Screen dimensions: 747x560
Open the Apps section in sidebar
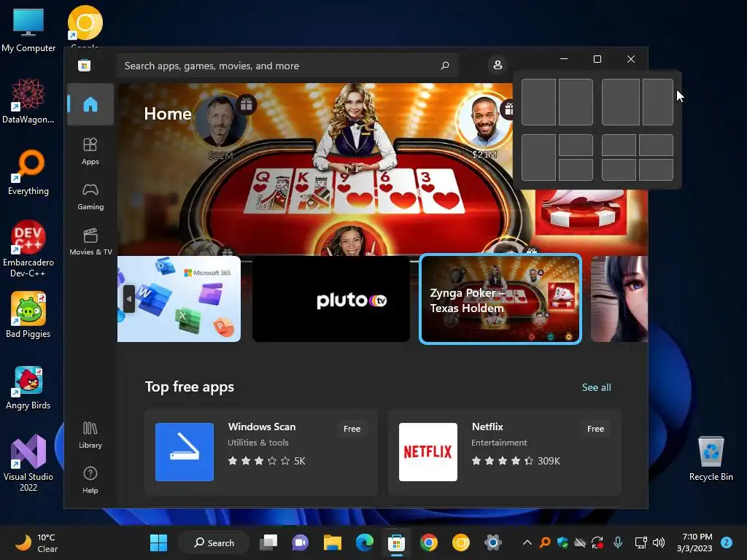point(90,151)
